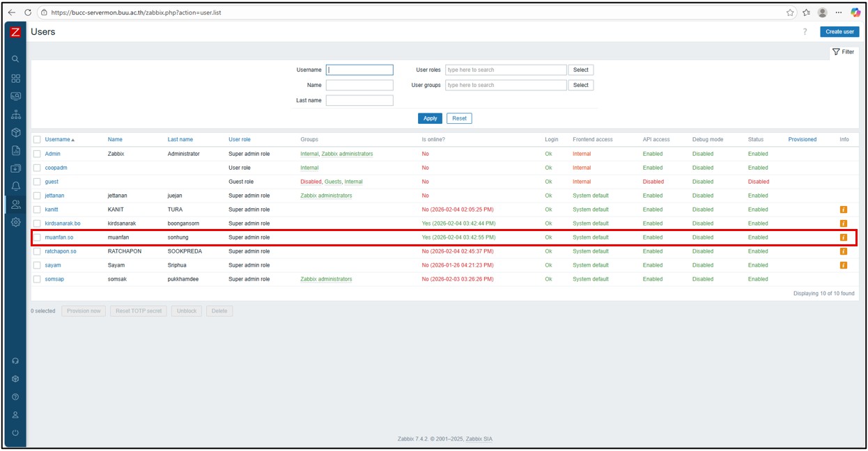Open the Monitoring sidebar icon
Image resolution: width=868 pixels, height=451 pixels.
[15, 96]
